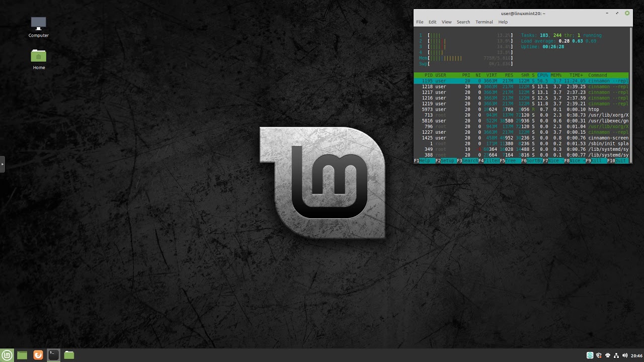This screenshot has height=362, width=644.
Task: Click F3 Search in htop footer
Action: click(467, 161)
